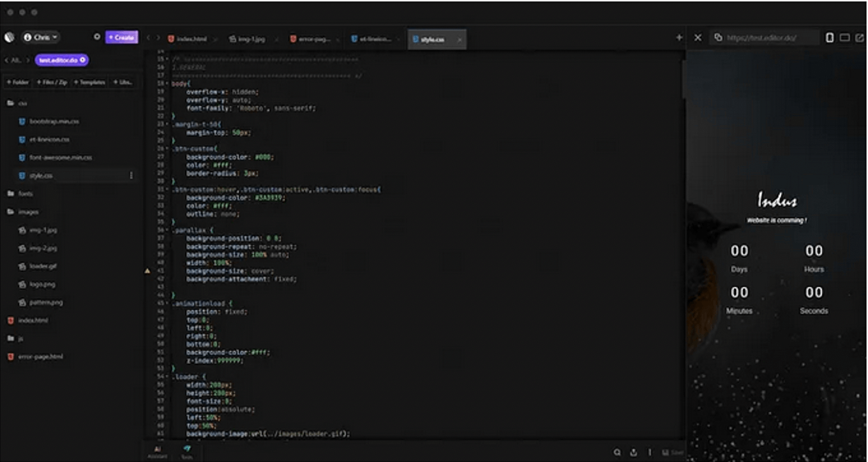Click the warning icon in editor gutter
Viewport: 868px width, 462px height.
click(148, 271)
